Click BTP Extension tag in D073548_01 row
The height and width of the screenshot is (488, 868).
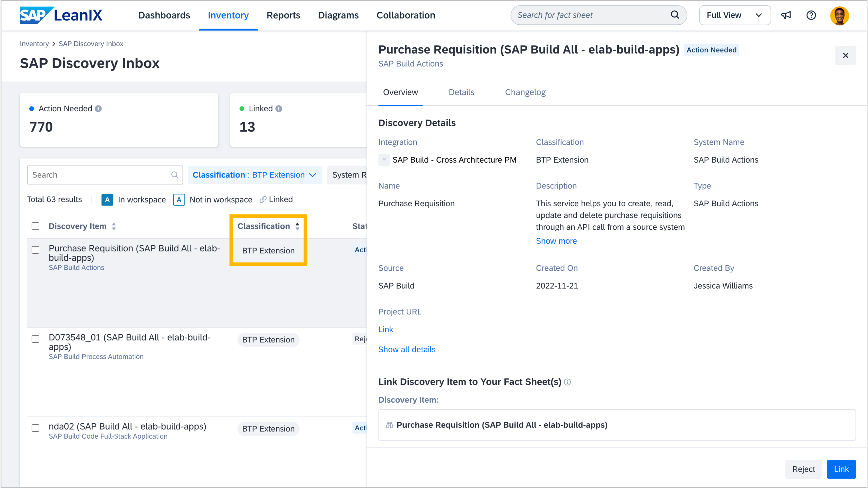(268, 340)
